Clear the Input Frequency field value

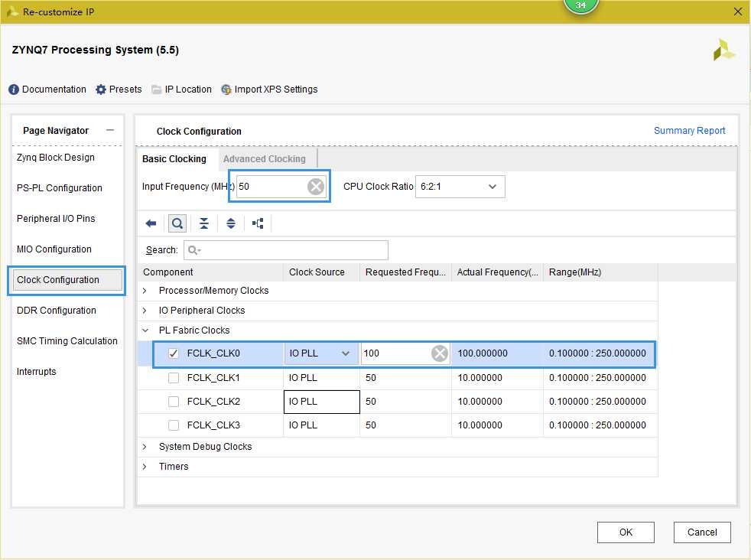tap(316, 187)
